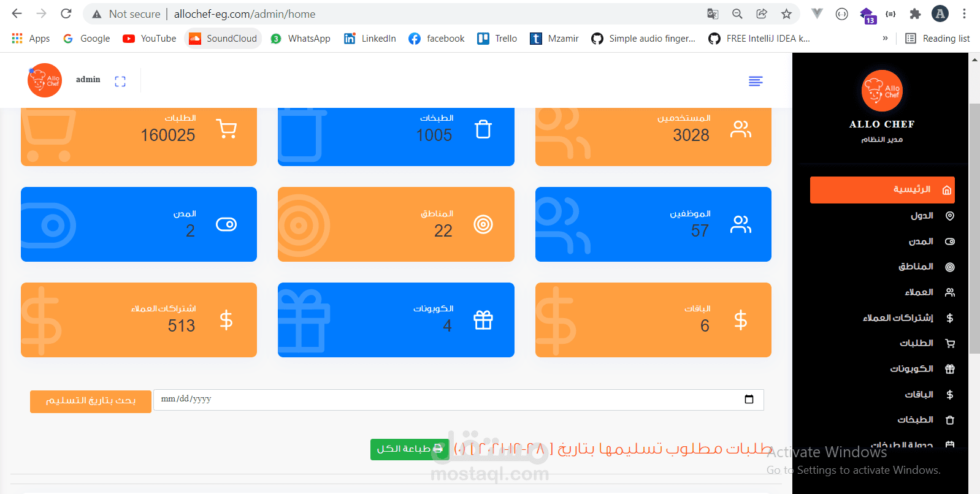Viewport: 980px width, 494px height.
Task: Click the Google Translate icon in address bar
Action: (x=713, y=13)
